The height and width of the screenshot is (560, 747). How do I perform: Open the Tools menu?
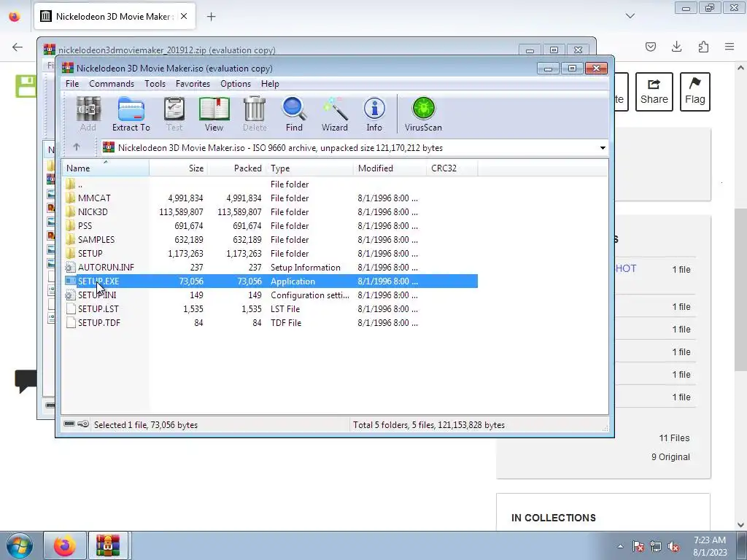click(x=155, y=84)
